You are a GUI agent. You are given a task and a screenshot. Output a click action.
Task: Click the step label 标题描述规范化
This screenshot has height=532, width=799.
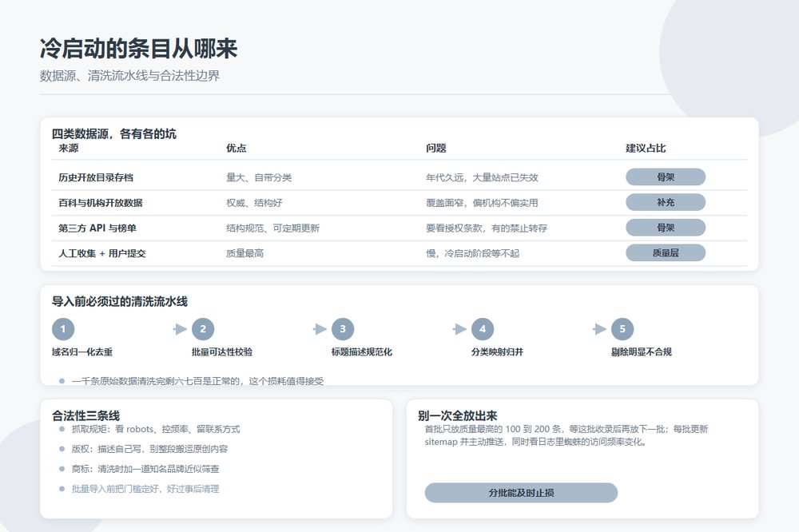click(x=362, y=351)
